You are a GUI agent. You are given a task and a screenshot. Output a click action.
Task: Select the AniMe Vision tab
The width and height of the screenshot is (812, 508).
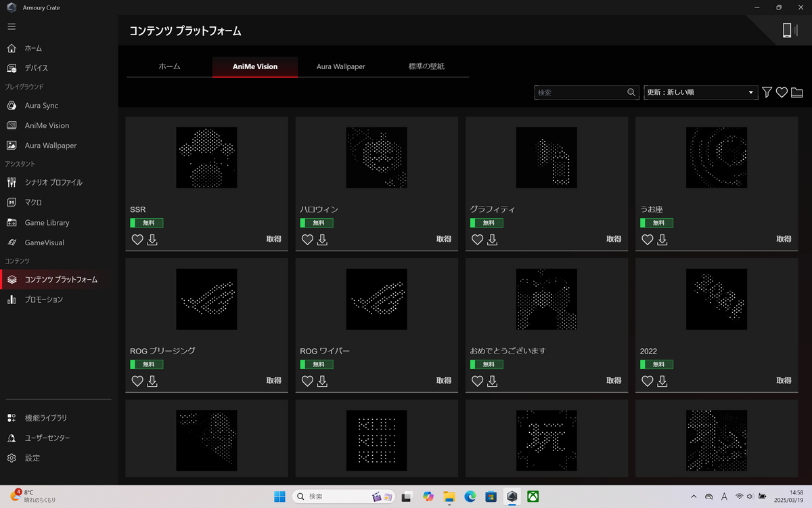pos(255,67)
